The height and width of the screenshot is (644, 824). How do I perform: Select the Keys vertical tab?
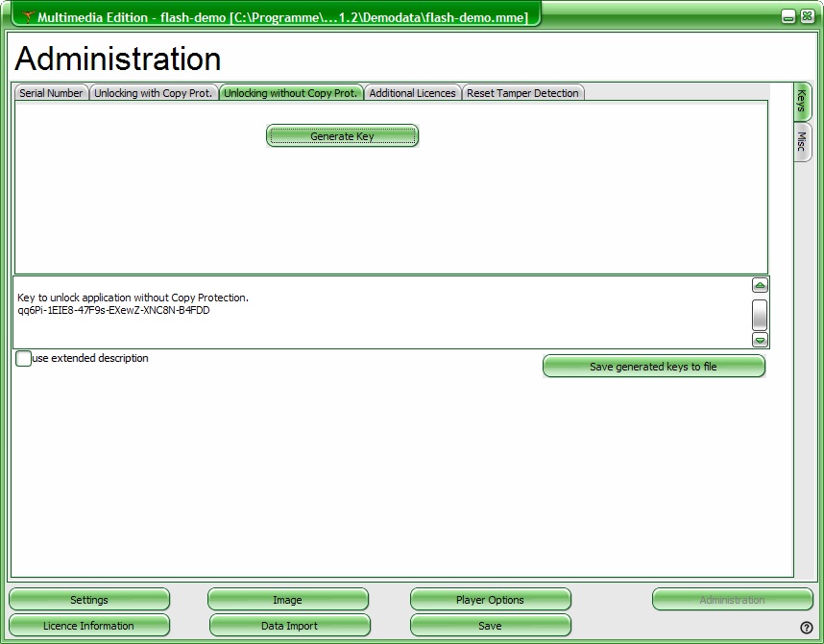(802, 102)
